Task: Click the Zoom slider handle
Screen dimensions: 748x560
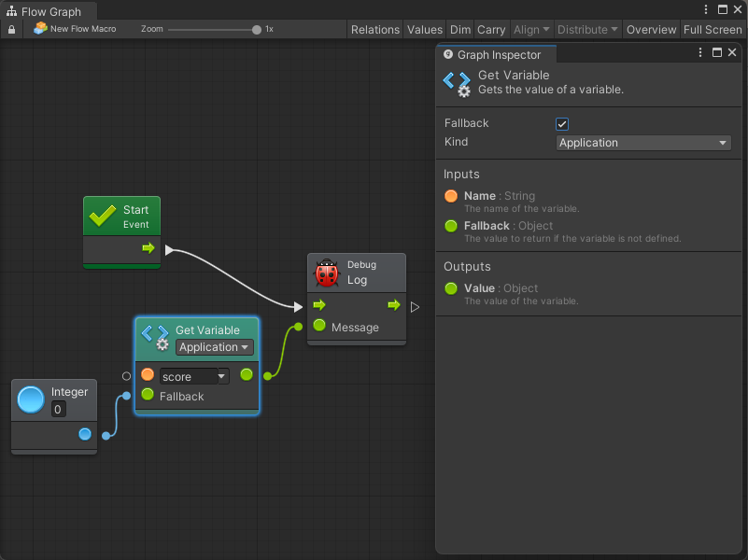Action: 257,29
